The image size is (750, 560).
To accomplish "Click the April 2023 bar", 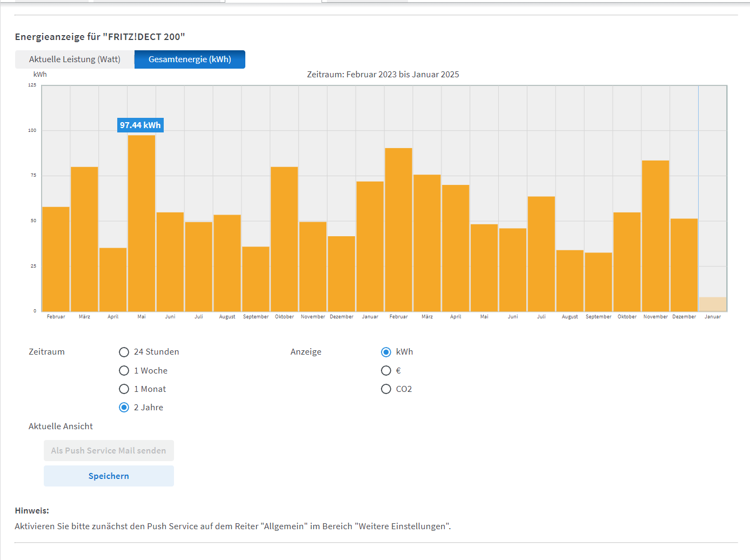I will point(113,279).
